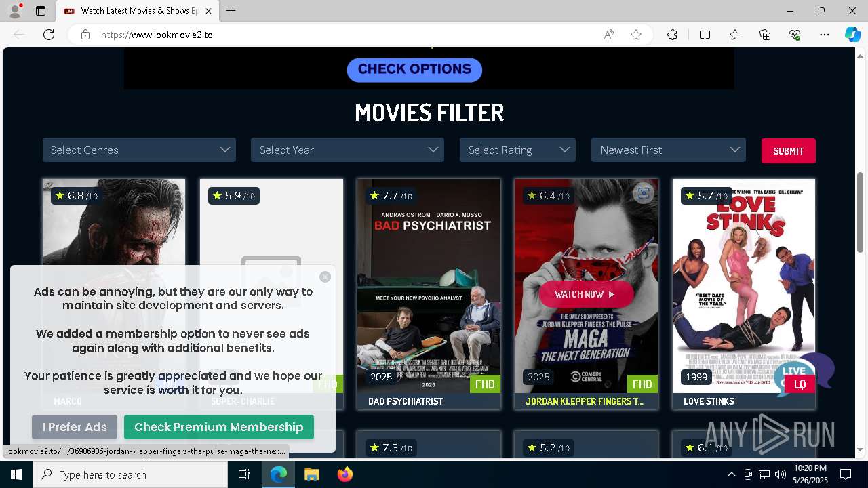The height and width of the screenshot is (488, 868).
Task: Open a new browser tab
Action: (x=231, y=11)
